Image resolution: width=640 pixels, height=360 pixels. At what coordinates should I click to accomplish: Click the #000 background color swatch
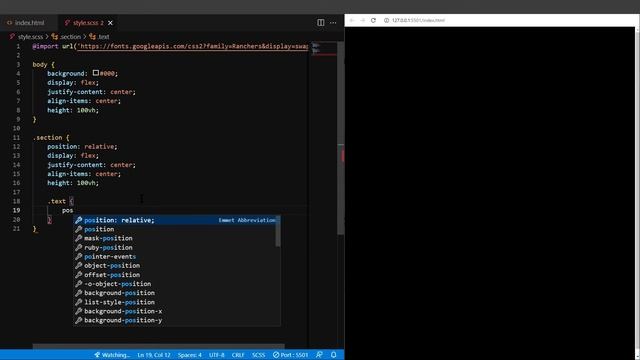(x=96, y=73)
